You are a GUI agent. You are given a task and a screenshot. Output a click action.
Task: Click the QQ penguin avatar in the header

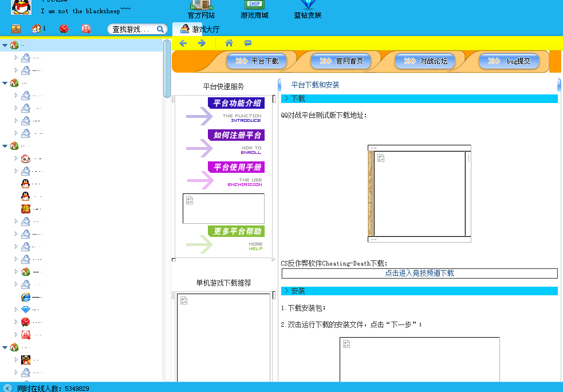click(21, 7)
